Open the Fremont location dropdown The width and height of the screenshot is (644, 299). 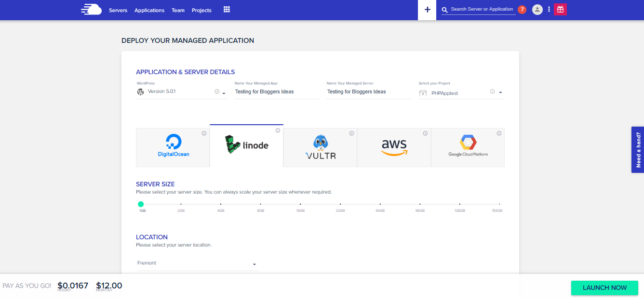tap(255, 263)
